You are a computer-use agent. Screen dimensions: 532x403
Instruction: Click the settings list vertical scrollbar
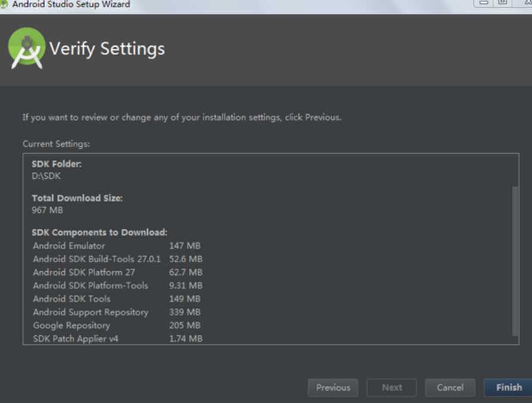[515, 260]
